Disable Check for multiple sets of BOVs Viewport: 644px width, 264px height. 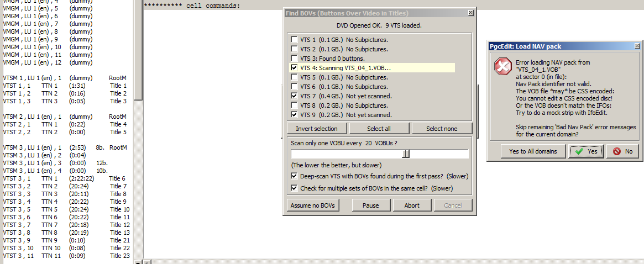click(x=294, y=188)
